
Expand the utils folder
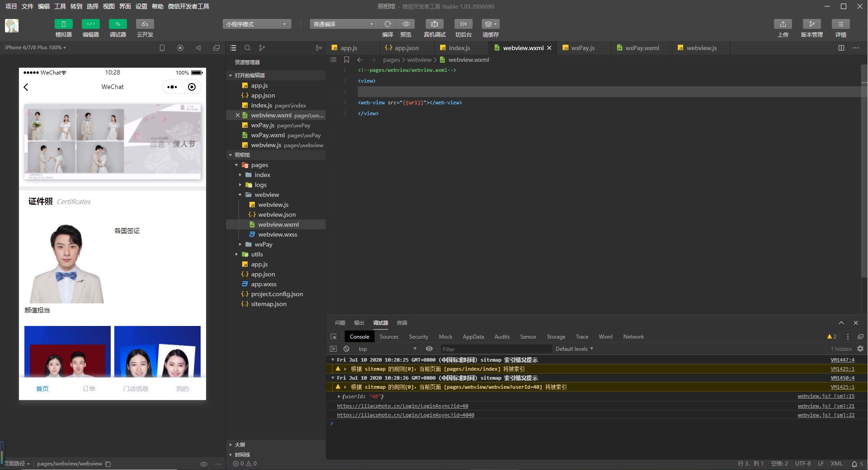tap(236, 255)
